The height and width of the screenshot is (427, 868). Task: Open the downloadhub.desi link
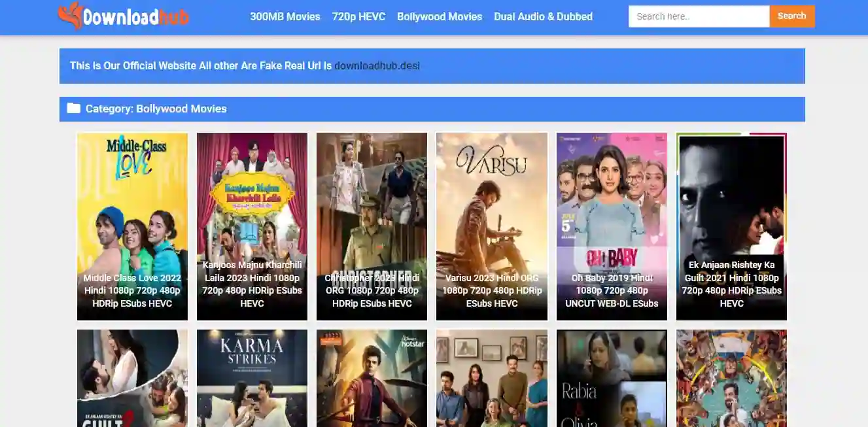coord(377,65)
